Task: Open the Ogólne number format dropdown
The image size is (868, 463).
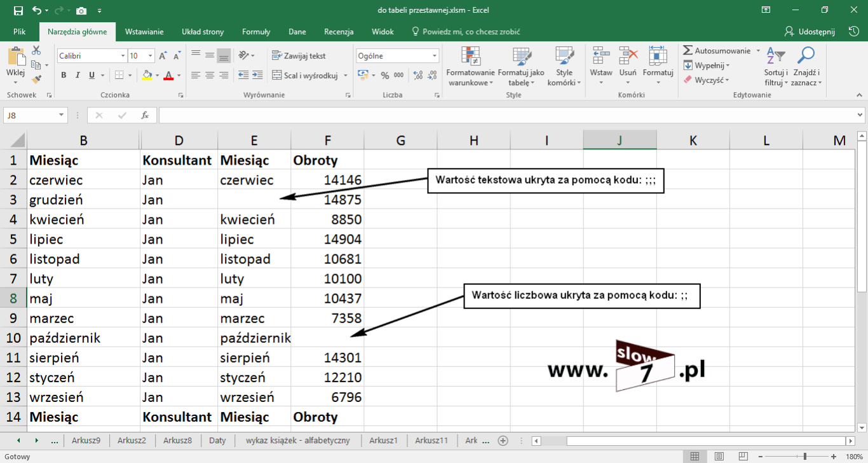Action: click(435, 56)
